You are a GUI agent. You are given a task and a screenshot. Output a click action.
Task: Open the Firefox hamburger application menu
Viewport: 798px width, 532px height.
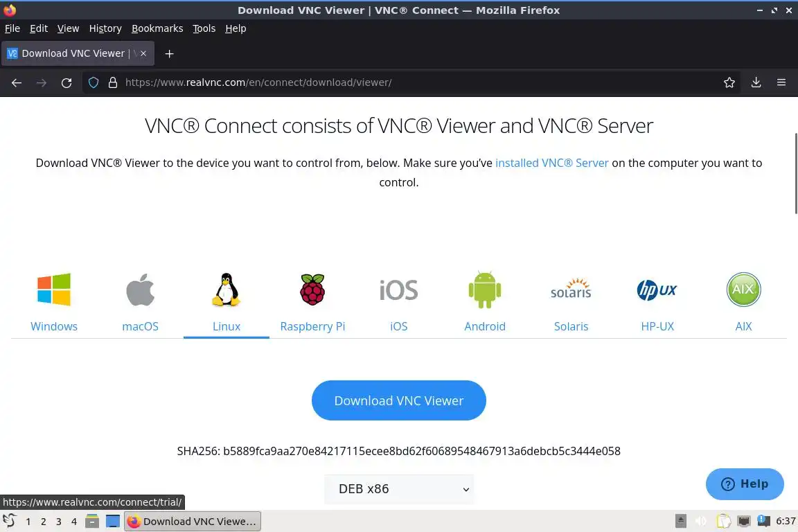click(x=781, y=82)
